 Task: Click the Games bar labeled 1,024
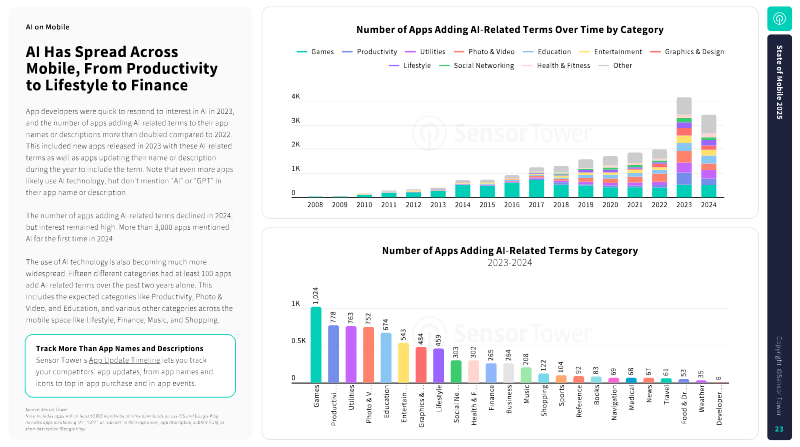tap(316, 344)
